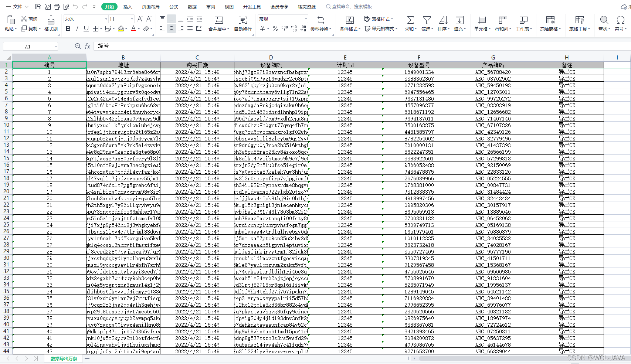The width and height of the screenshot is (631, 364).
Task: Click the Find (查找) magnifier icon
Action: point(604,20)
